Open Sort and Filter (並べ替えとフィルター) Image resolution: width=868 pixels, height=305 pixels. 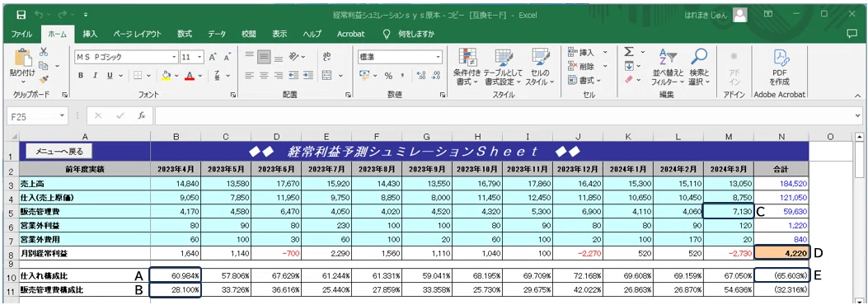[667, 67]
